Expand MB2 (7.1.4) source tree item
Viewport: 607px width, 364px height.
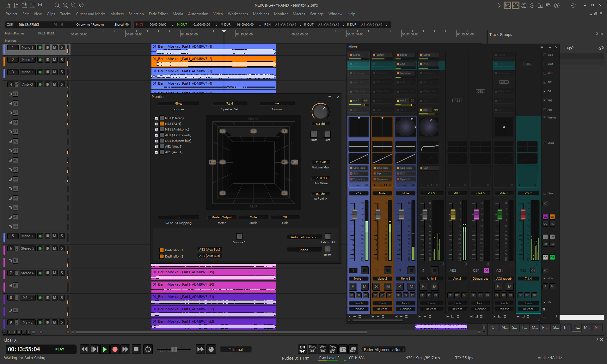[x=156, y=124]
